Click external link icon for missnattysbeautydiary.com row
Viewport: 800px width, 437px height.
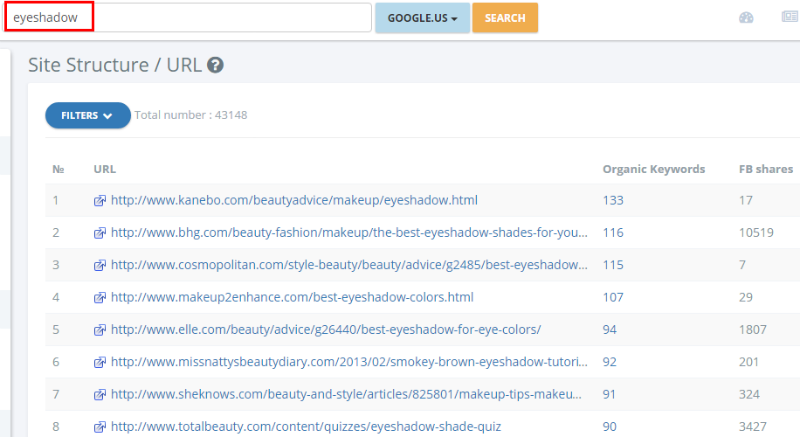point(100,363)
